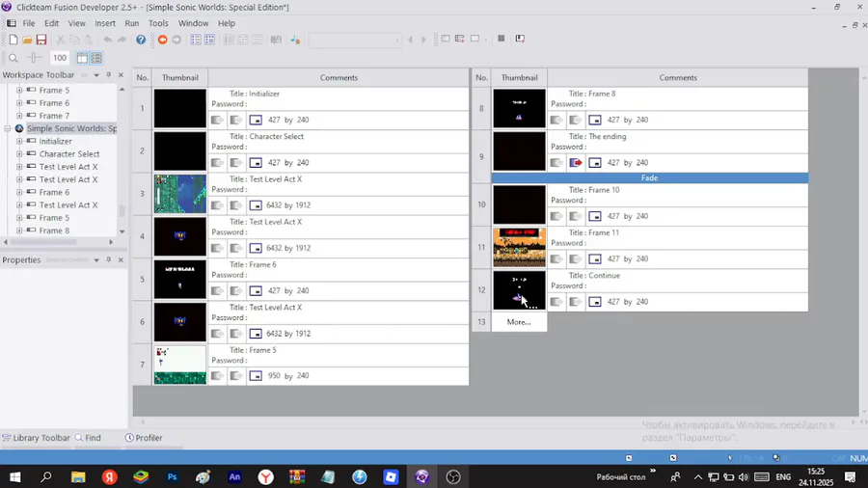Viewport: 868px width, 488px height.
Task: Open the Tools menu
Action: pyautogui.click(x=158, y=23)
